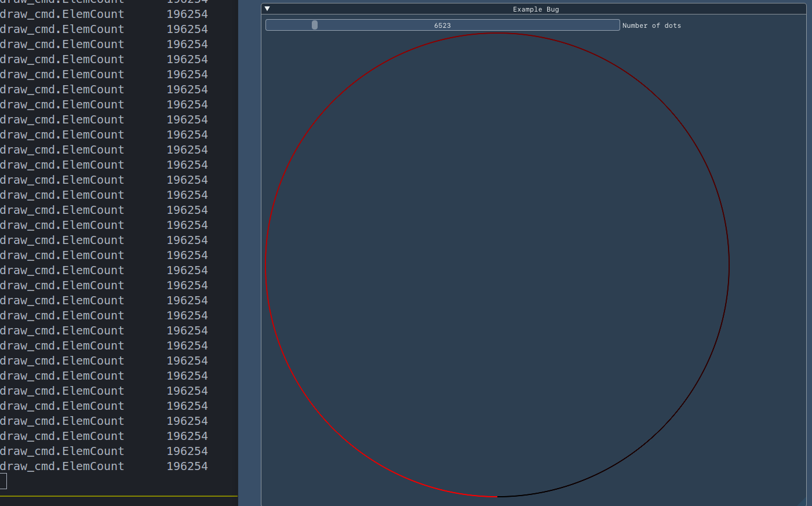Click the value 196254 in the log output
The image size is (812, 506).
187,240
